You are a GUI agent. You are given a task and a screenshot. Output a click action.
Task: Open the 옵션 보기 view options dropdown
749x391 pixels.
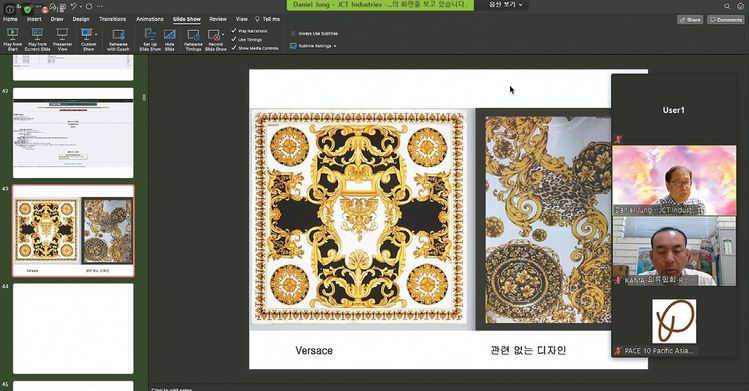pyautogui.click(x=506, y=4)
